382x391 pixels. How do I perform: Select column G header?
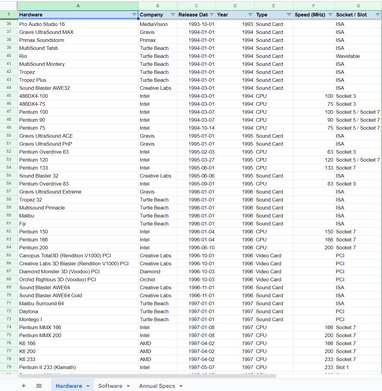click(x=358, y=6)
